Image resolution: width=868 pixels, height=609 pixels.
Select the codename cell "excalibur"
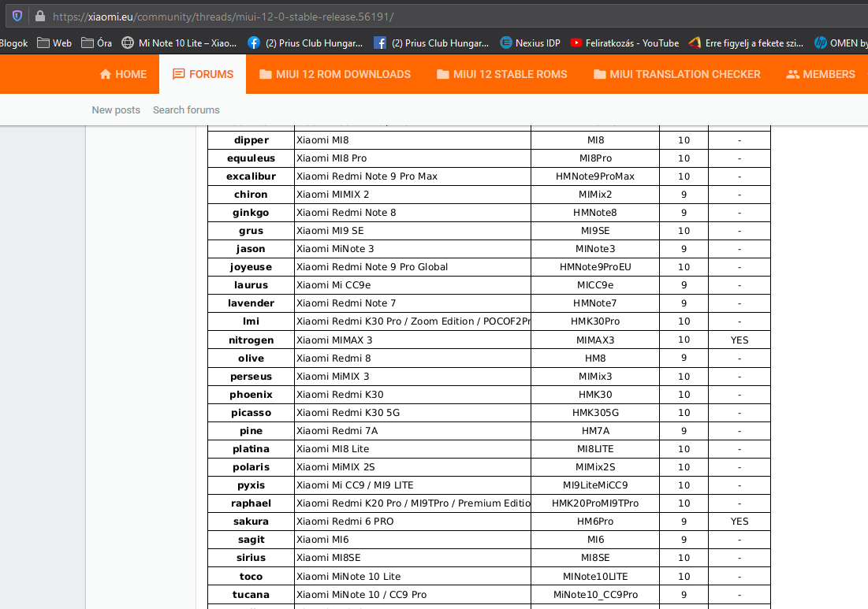coord(251,176)
